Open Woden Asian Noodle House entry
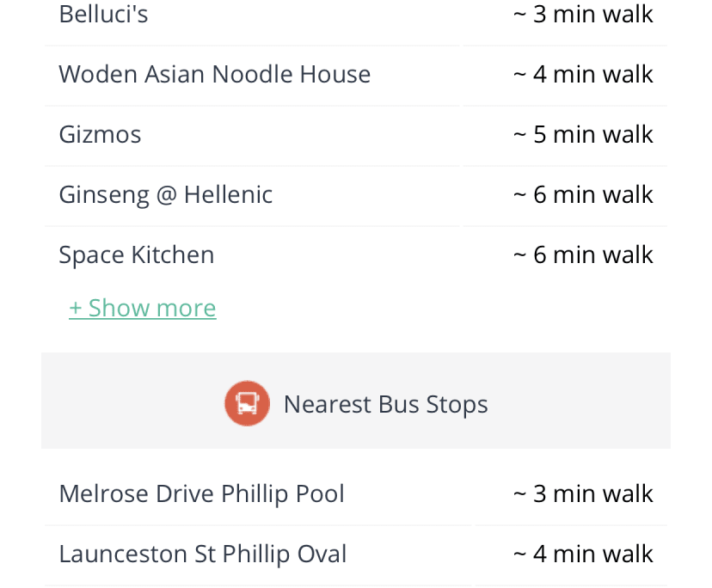Screen dimensions: 712x588 pos(214,74)
